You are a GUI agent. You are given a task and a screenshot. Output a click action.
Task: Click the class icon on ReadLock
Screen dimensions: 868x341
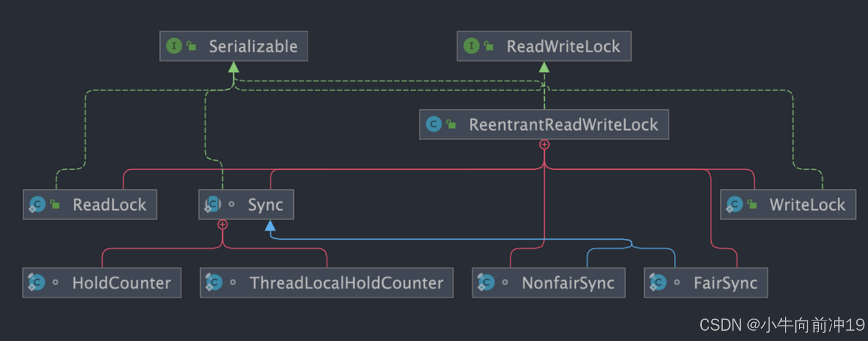[37, 204]
